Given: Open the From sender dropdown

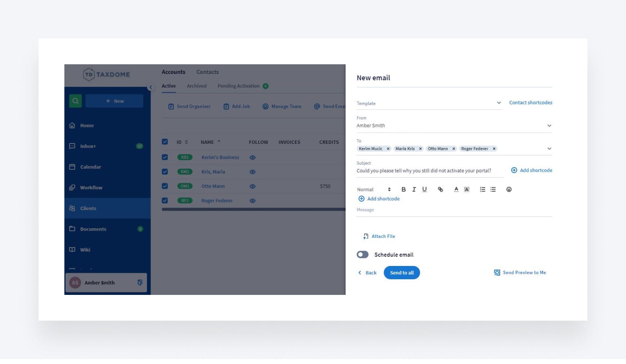Looking at the screenshot, I should point(549,126).
